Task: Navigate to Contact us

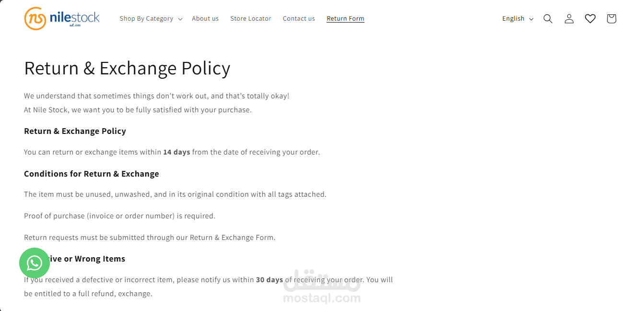Action: tap(299, 19)
